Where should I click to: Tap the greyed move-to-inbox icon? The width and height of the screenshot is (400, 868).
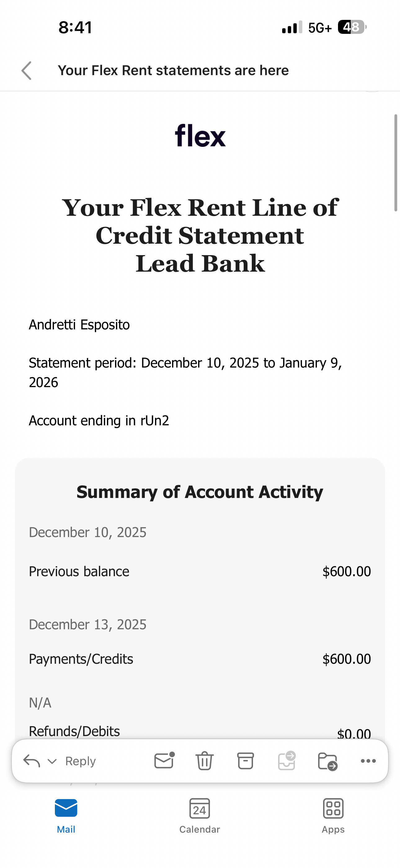(x=287, y=761)
